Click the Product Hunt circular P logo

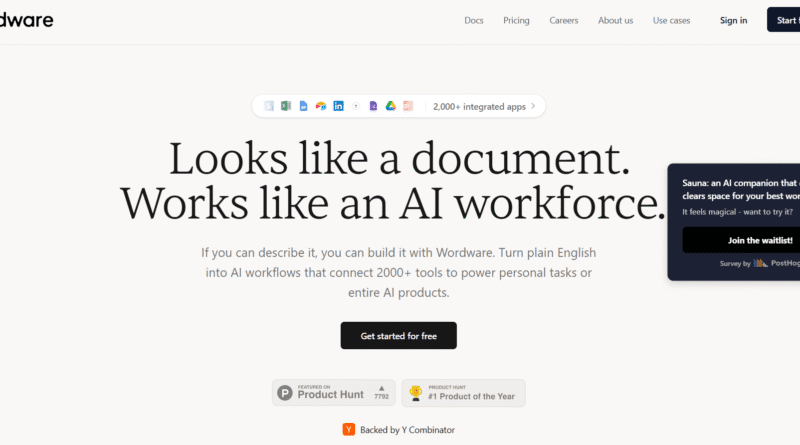pos(285,393)
